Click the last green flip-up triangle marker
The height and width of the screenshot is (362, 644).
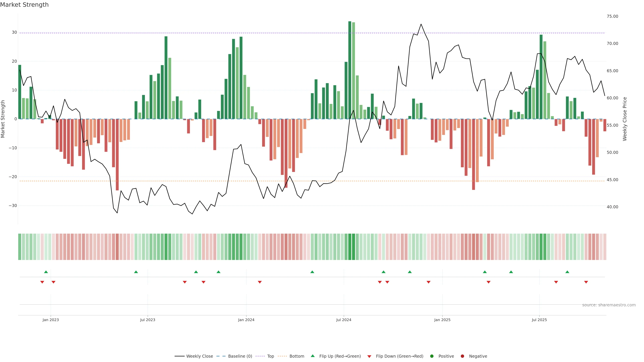(x=567, y=272)
